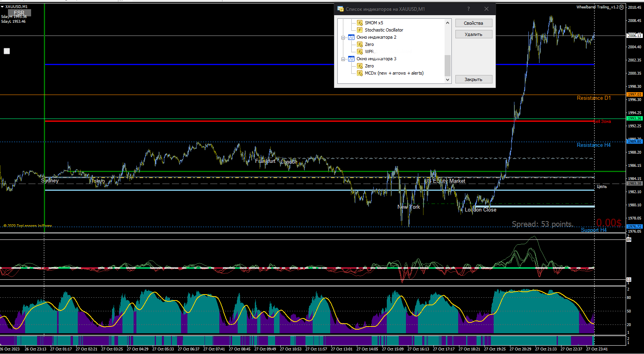The height and width of the screenshot is (354, 644).
Task: Select Zero under Окно индикатора 2
Action: tap(369, 44)
